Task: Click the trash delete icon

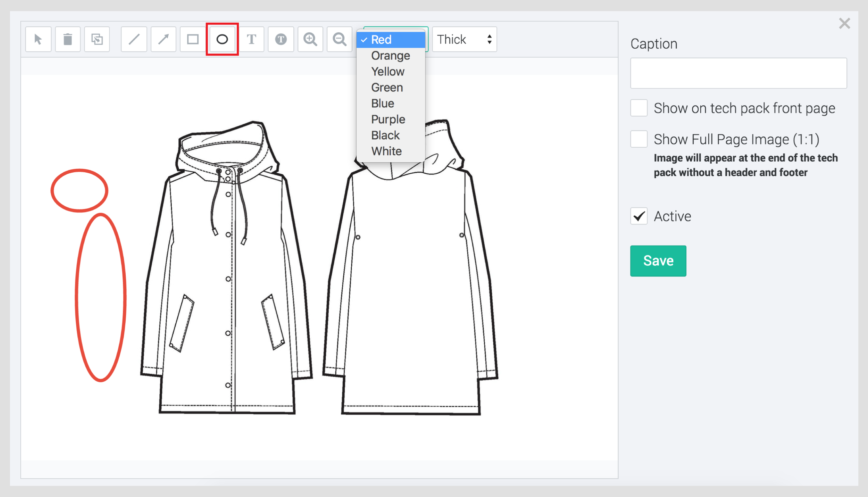Action: point(68,39)
